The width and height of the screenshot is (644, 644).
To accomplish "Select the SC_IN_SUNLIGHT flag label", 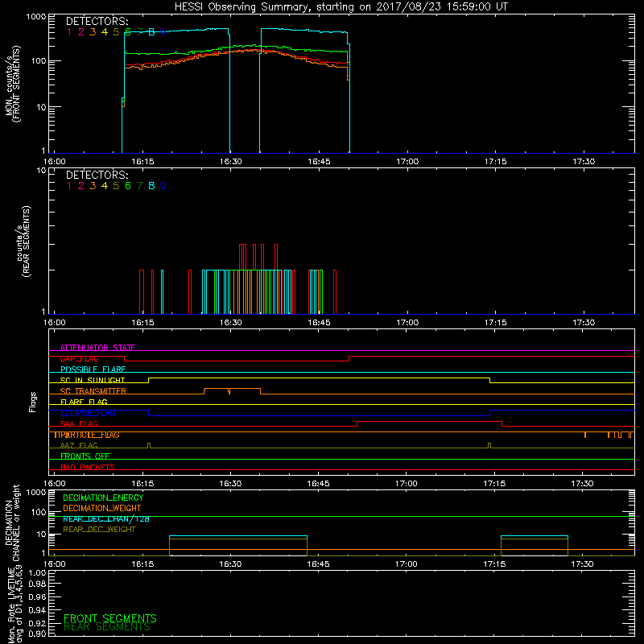I will (x=93, y=380).
